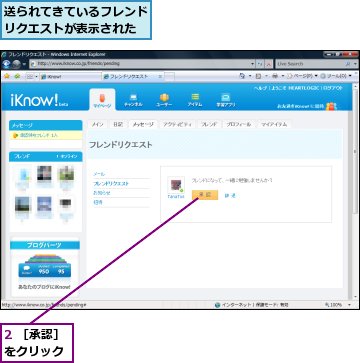The width and height of the screenshot is (360, 363).
Task: Click the Internet zone globe icon in status bar
Action: [217, 305]
